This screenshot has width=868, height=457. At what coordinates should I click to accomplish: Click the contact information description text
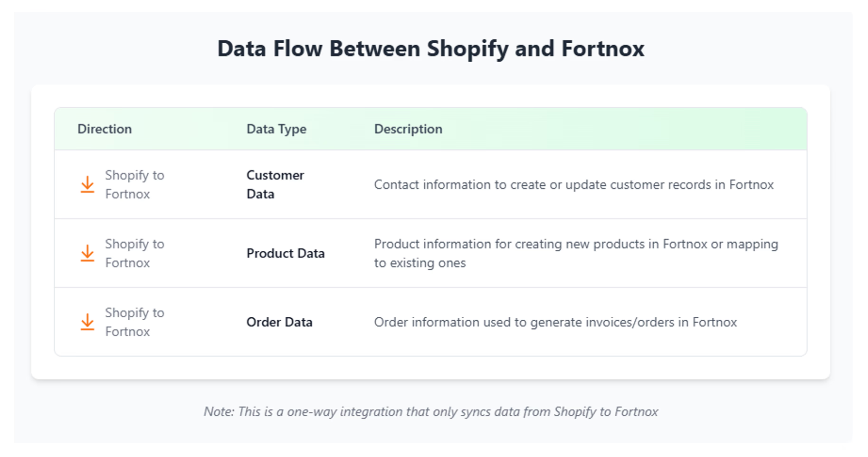click(573, 184)
